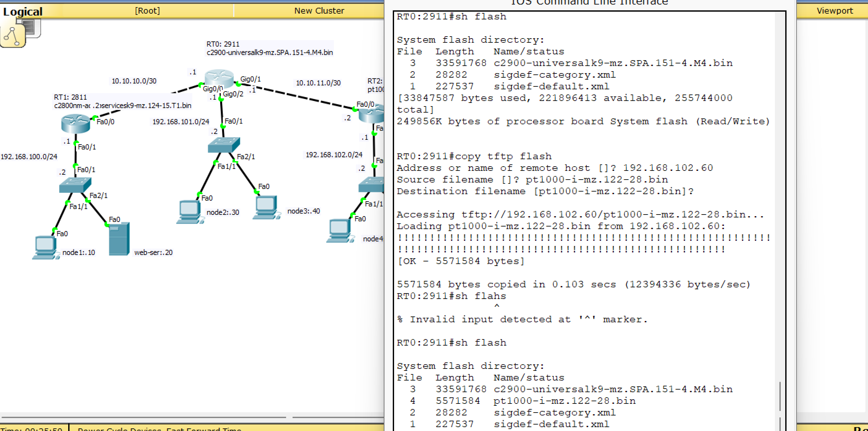This screenshot has width=868, height=431.
Task: Click the [Root] navigation button
Action: coord(147,11)
